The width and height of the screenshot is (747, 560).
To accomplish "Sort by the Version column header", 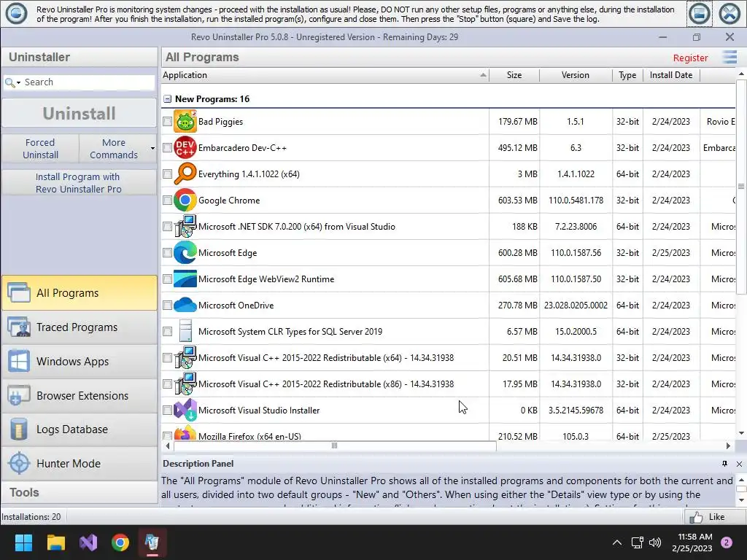I will click(x=576, y=75).
